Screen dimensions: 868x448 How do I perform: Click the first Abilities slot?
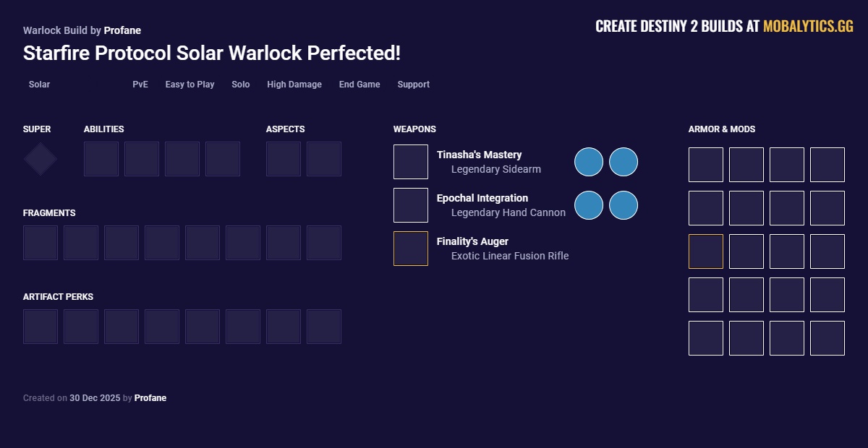coord(101,158)
